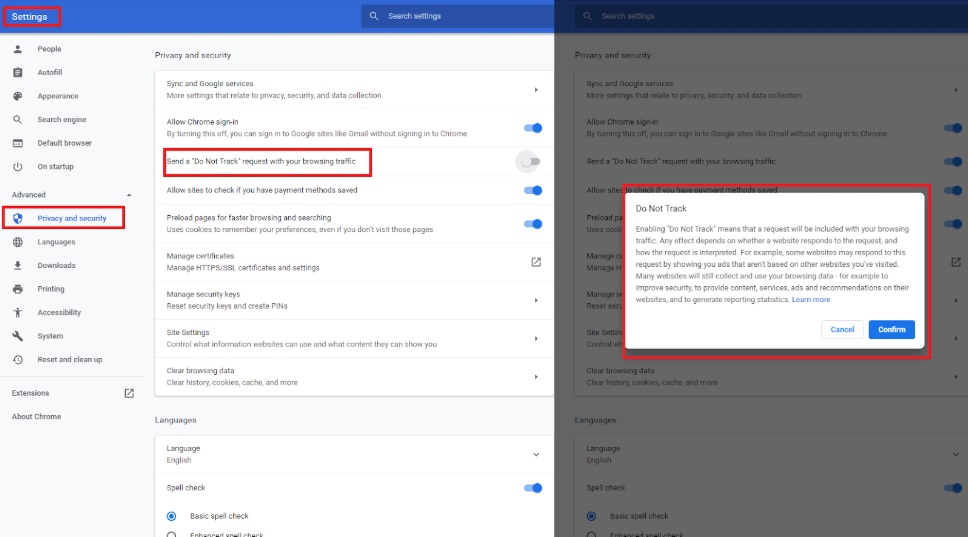The width and height of the screenshot is (968, 537).
Task: Open Manage certificates external link icon in left panel
Action: [536, 262]
